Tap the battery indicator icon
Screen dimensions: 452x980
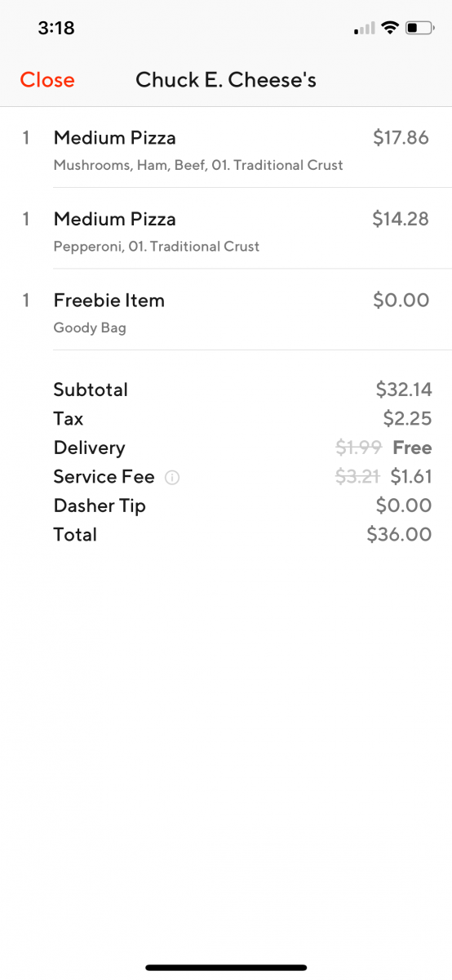pyautogui.click(x=421, y=28)
